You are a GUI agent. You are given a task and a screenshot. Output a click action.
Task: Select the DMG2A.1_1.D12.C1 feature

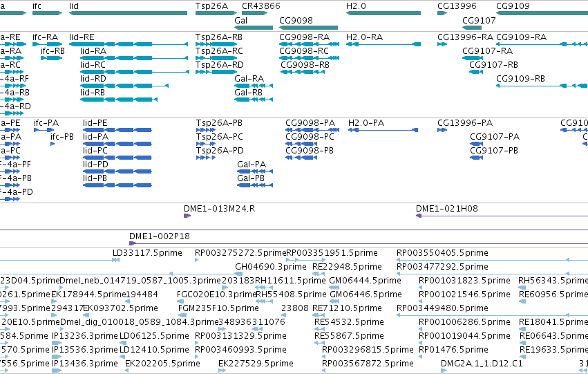pos(444,371)
